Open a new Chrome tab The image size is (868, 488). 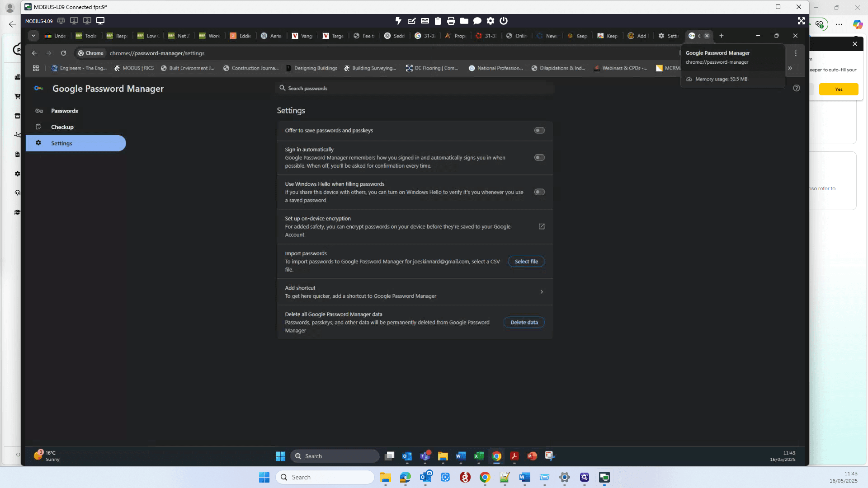(722, 36)
